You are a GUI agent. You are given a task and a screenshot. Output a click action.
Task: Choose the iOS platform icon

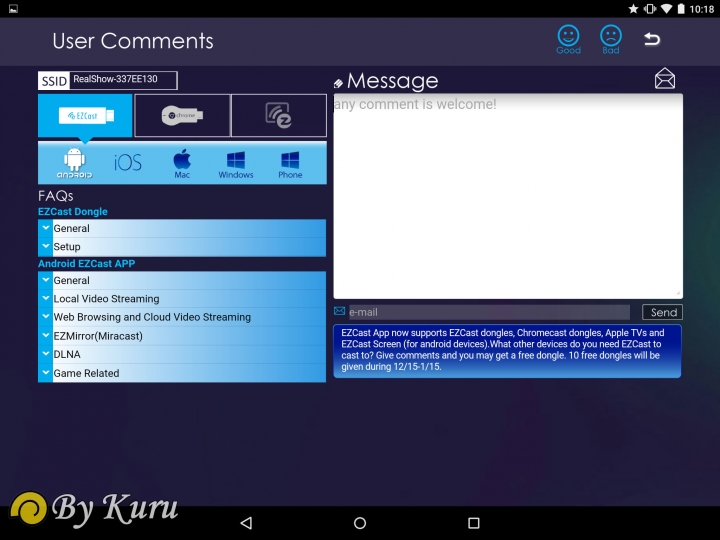coord(128,163)
